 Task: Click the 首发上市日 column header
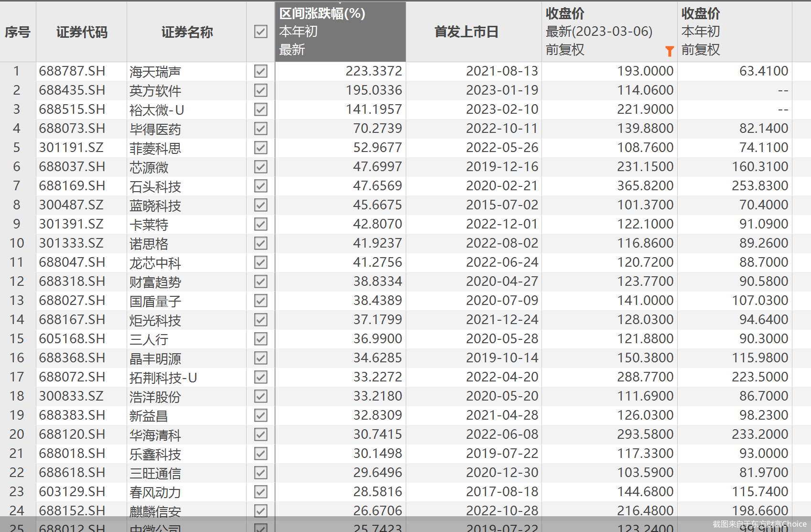click(466, 32)
